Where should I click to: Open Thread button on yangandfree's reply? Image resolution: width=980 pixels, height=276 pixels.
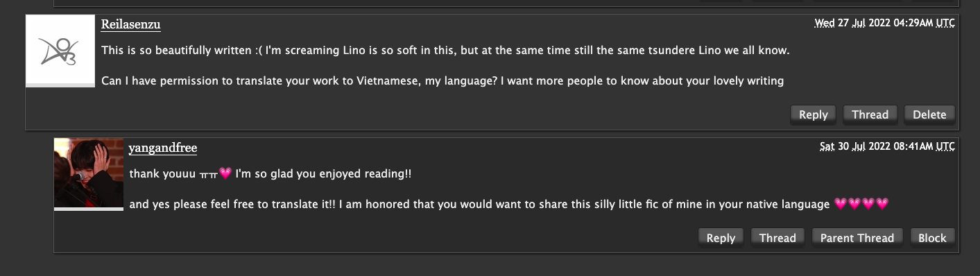click(777, 238)
